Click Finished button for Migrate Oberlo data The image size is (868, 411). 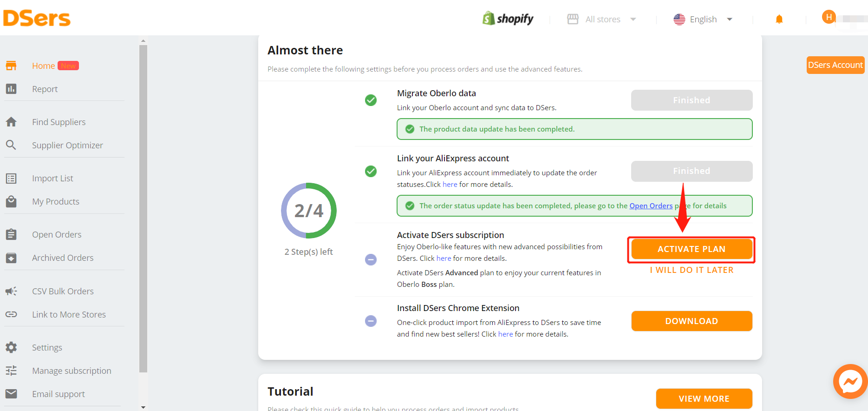click(692, 100)
